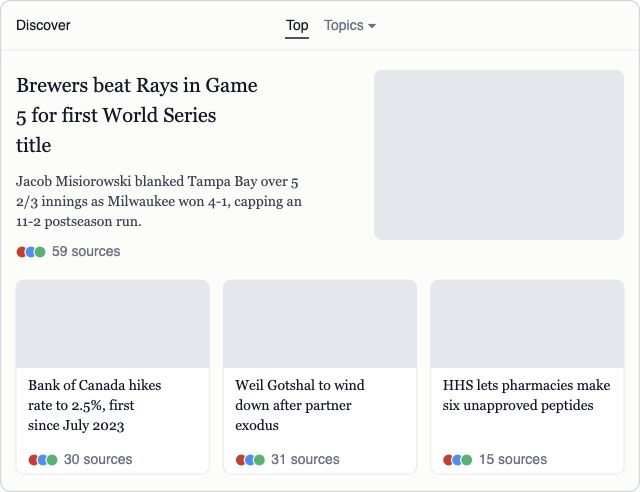Read the Jacob Misiorowski summary text
This screenshot has width=640, height=492.
click(x=159, y=201)
